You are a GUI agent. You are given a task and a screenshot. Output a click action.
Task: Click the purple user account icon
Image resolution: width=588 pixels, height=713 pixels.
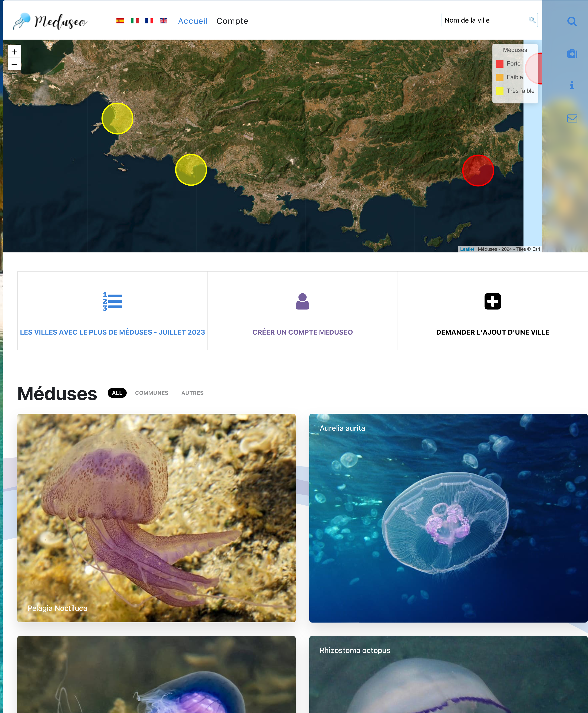(x=303, y=301)
